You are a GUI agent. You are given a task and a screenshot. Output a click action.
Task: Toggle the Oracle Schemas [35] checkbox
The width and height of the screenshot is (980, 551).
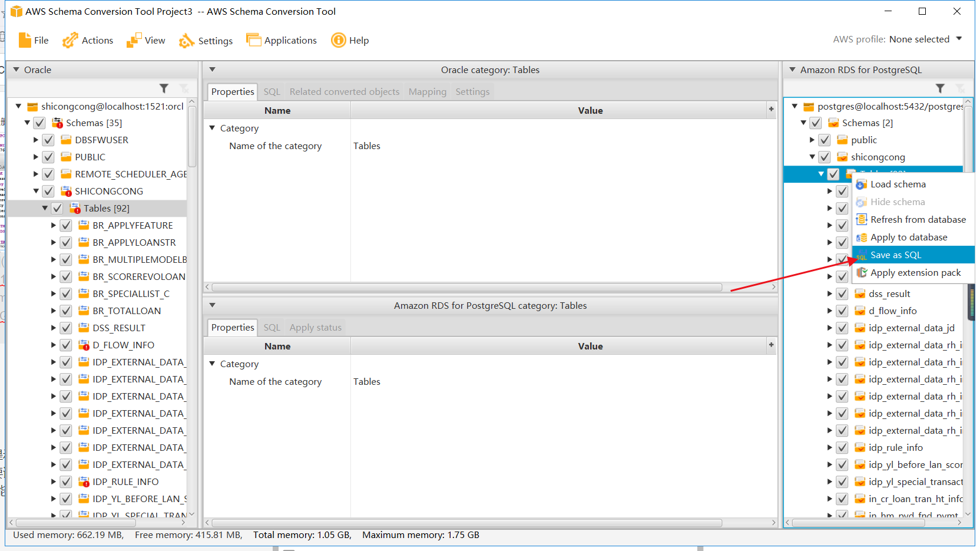pyautogui.click(x=39, y=123)
